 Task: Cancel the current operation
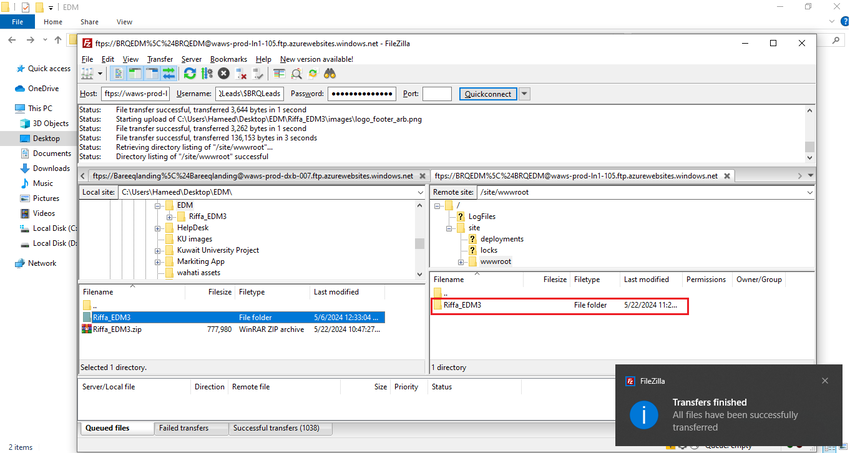tap(223, 74)
